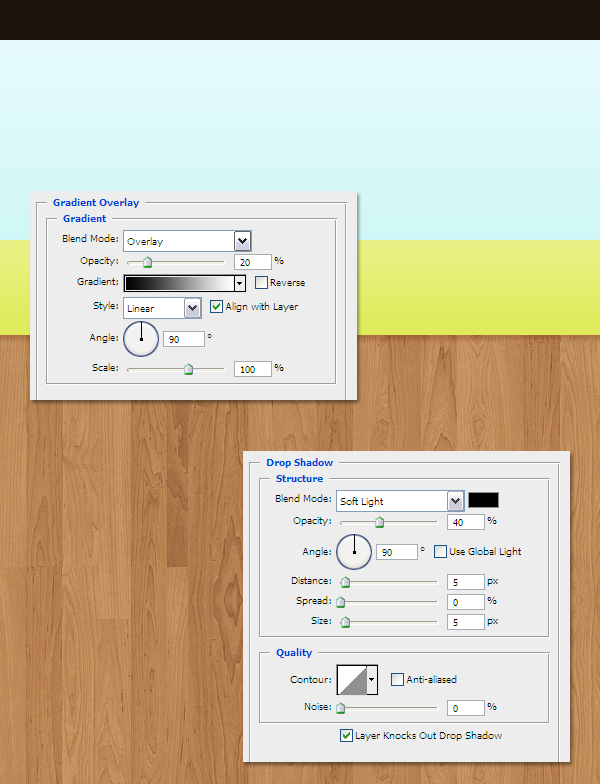Adjust Drop Shadow opacity slider handle
Viewport: 600px width, 784px height.
click(380, 522)
